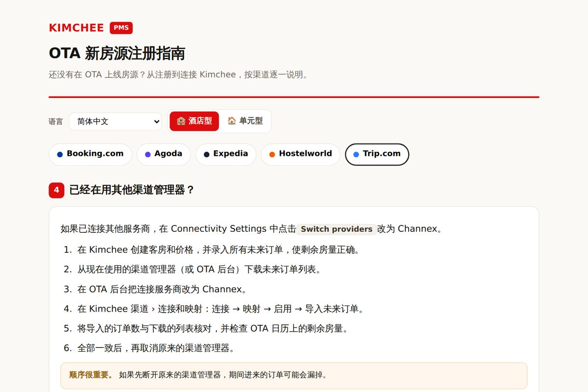Click the KIMCHEE logo
Screen dimensions: 588x392
[x=76, y=28]
